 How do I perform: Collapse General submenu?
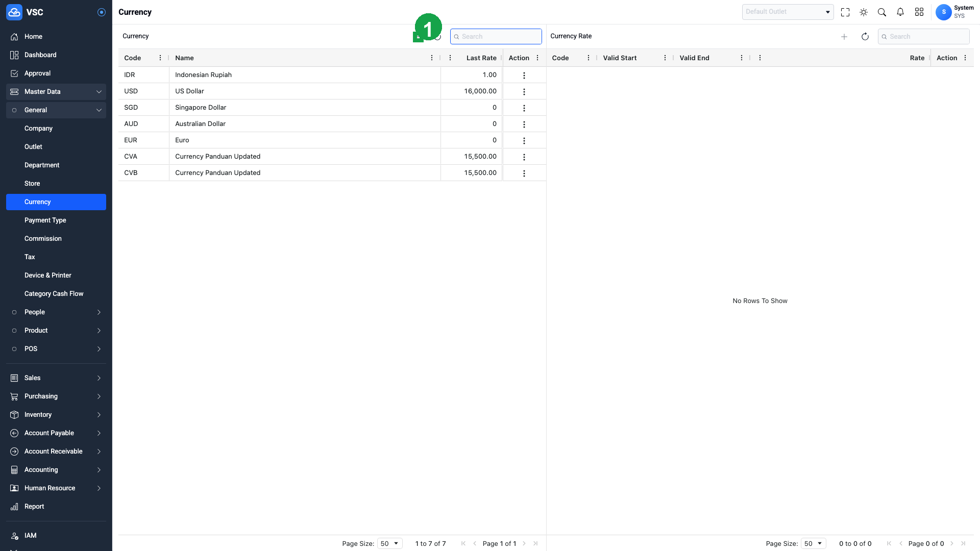[x=56, y=110]
